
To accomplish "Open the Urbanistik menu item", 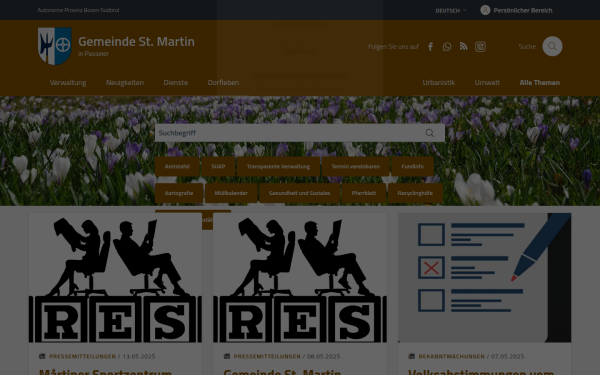I will click(439, 83).
